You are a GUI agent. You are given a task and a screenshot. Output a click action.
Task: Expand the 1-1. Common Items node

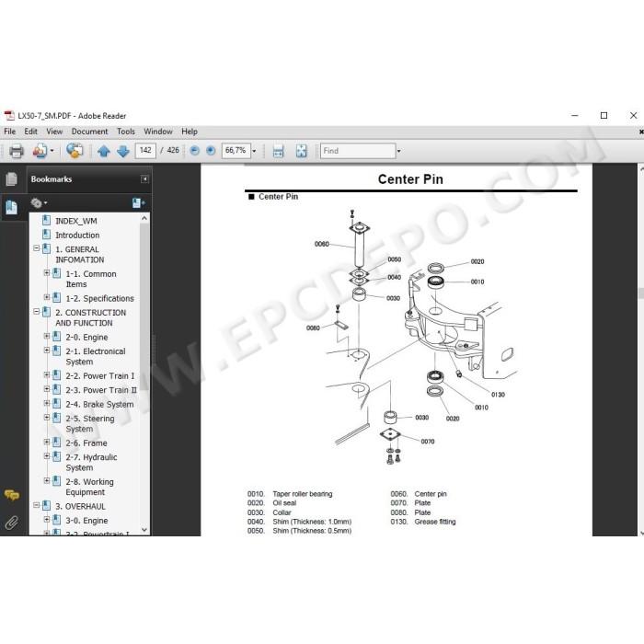pyautogui.click(x=46, y=272)
